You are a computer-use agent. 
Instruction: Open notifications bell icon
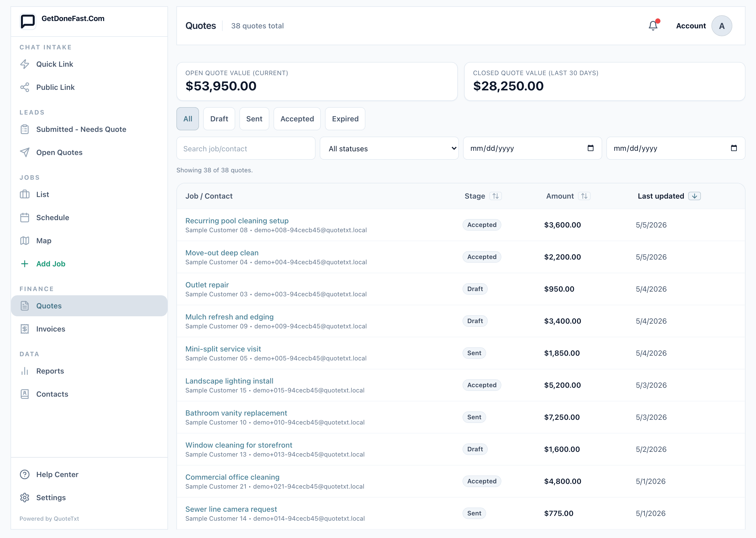(653, 25)
